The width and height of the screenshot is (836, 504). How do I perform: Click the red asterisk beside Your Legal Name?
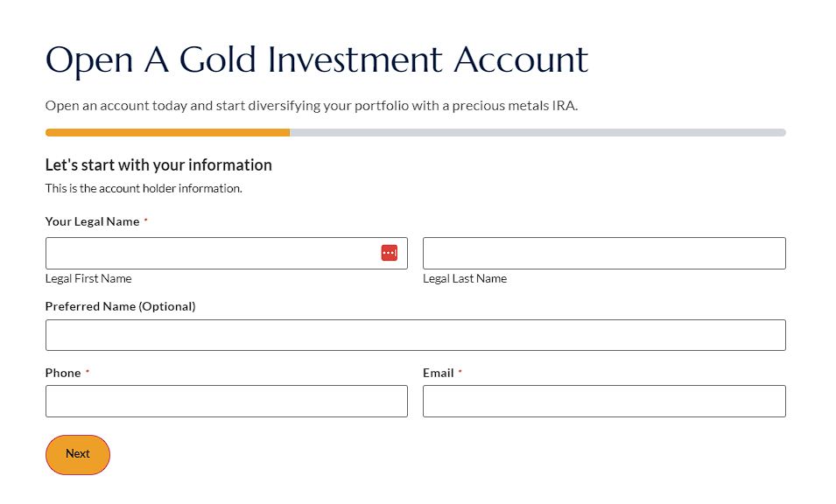click(x=145, y=219)
